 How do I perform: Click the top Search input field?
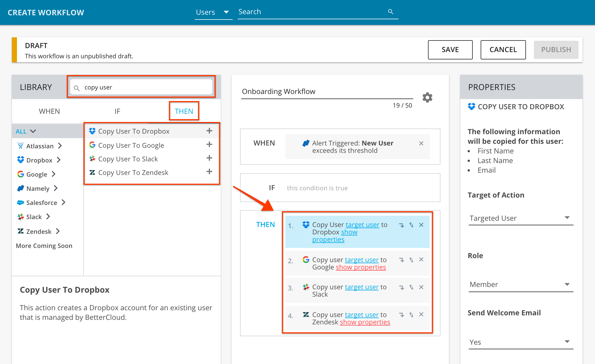coord(318,12)
